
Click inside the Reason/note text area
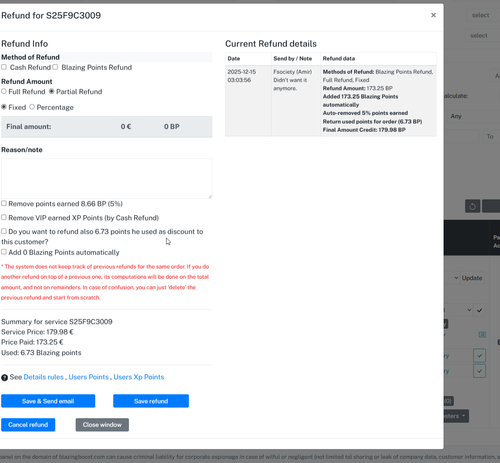tap(107, 178)
